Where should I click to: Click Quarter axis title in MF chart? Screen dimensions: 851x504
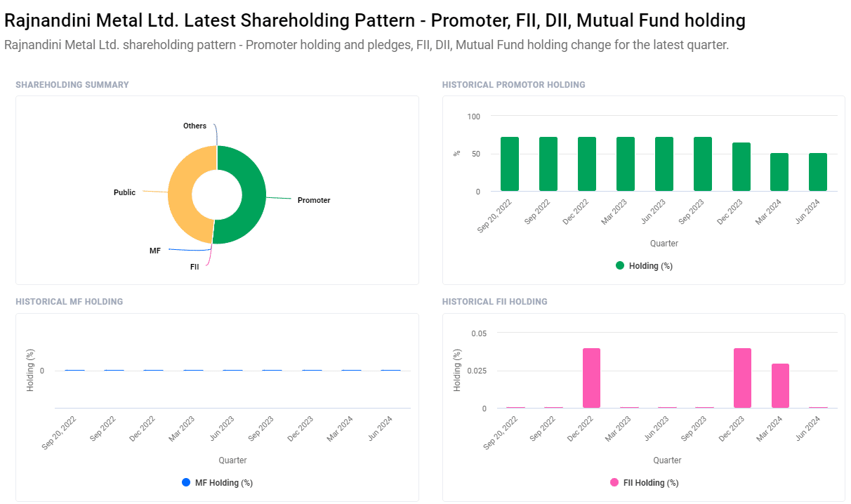(232, 460)
